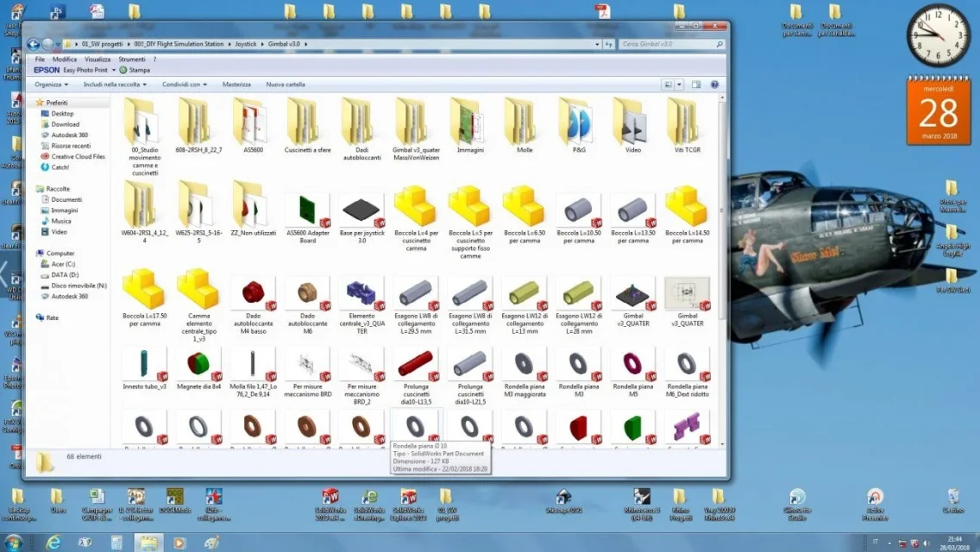This screenshot has width=980, height=552.
Task: Open Easy Photo Print dropdown arrow
Action: point(113,70)
